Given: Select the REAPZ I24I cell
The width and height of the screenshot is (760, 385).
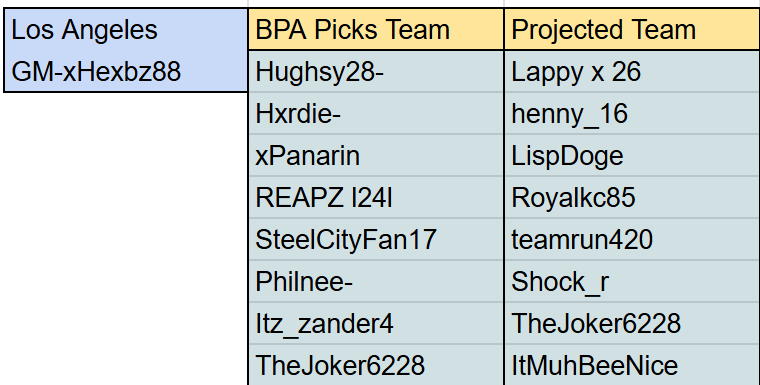Looking at the screenshot, I should pyautogui.click(x=376, y=197).
